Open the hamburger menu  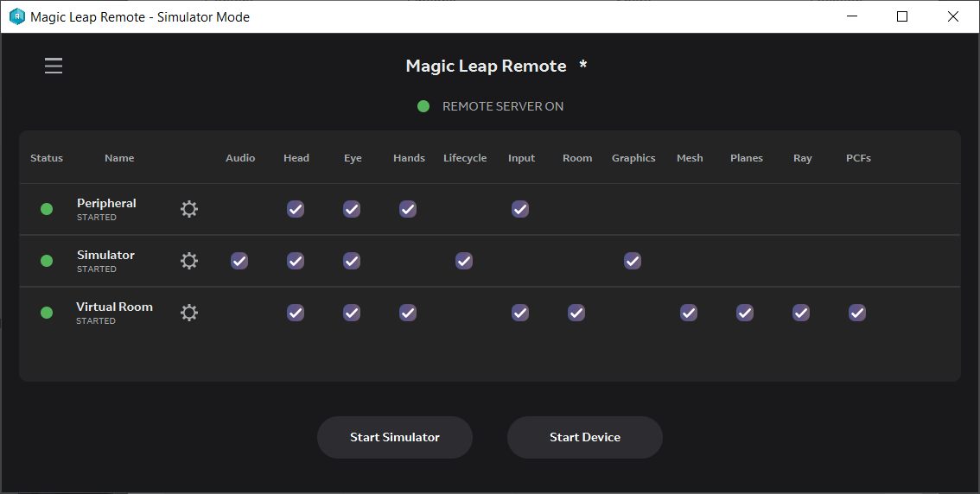tap(54, 66)
